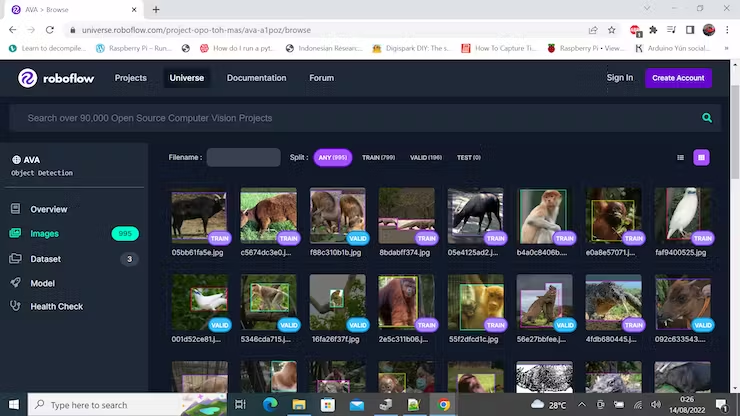Go to Overview in the sidebar
This screenshot has height=416, width=740.
click(x=48, y=210)
